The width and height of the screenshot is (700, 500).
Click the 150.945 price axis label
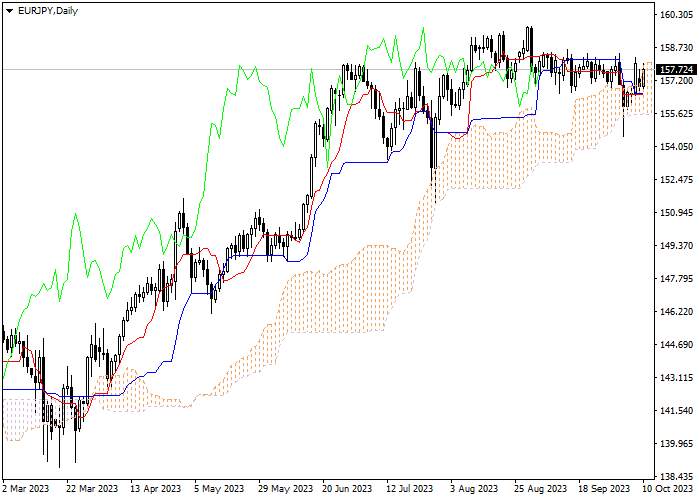676,212
